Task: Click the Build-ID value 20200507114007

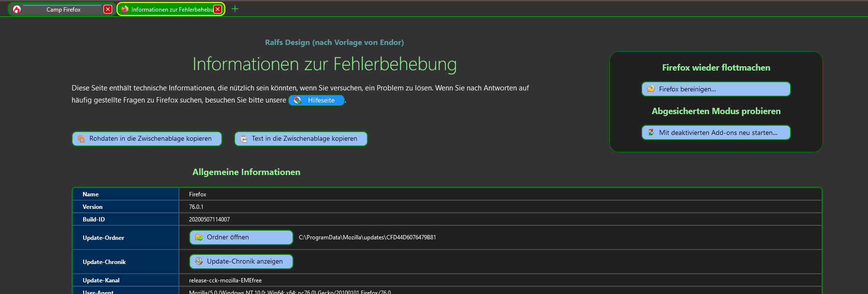Action: click(209, 220)
